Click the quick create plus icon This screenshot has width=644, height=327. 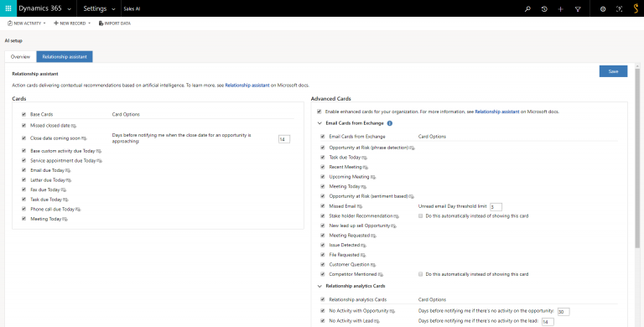click(561, 8)
